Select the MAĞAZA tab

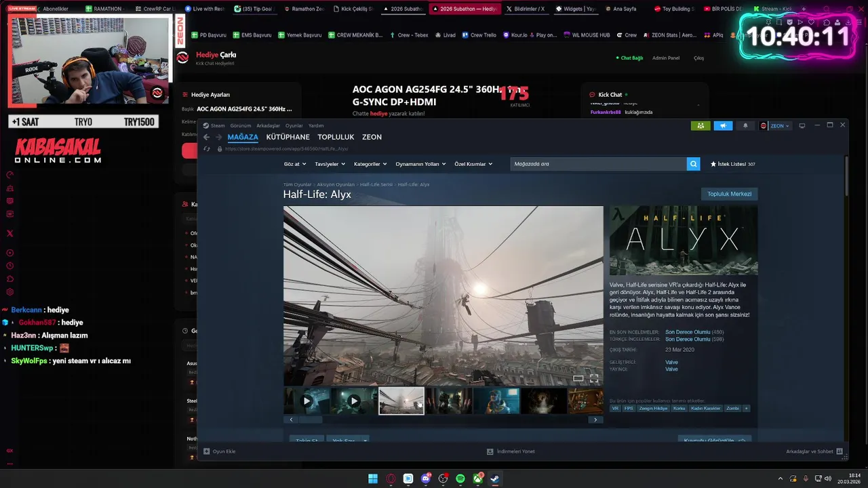pos(243,137)
